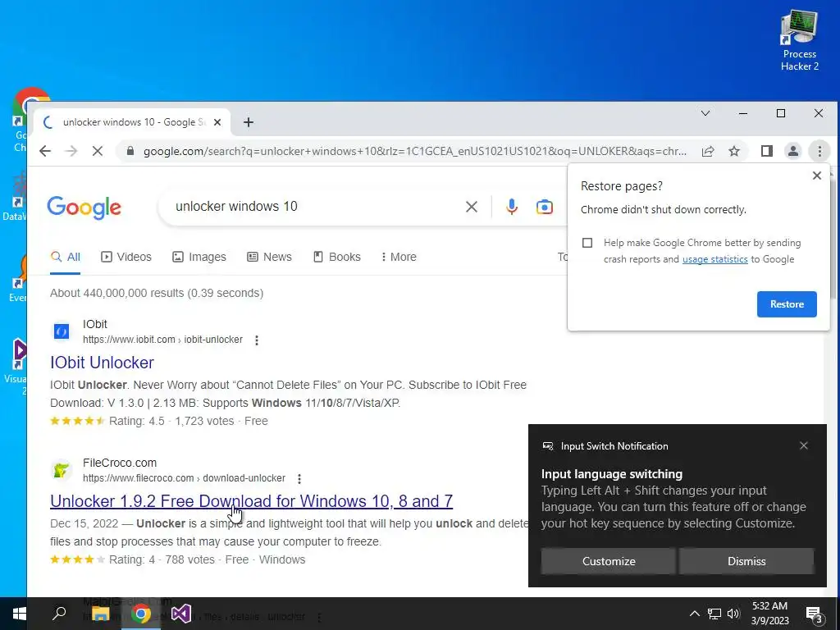
Task: Switch to Videos results tab
Action: (x=126, y=257)
